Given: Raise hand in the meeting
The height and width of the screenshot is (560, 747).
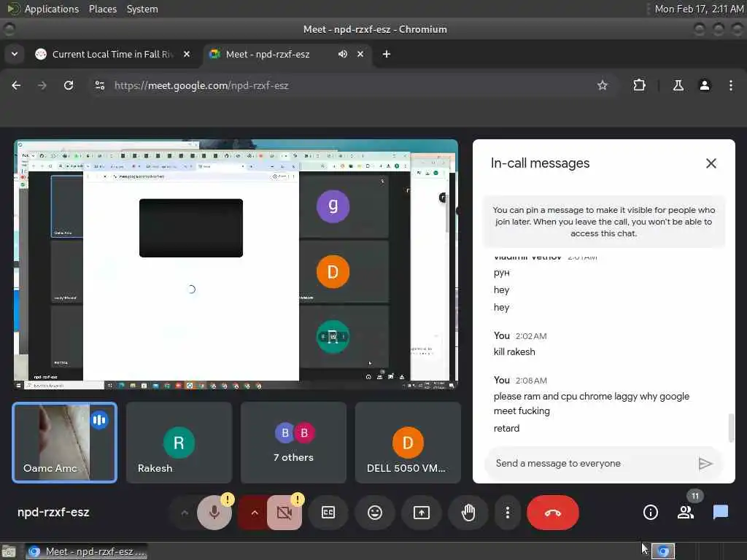Looking at the screenshot, I should click(x=468, y=513).
